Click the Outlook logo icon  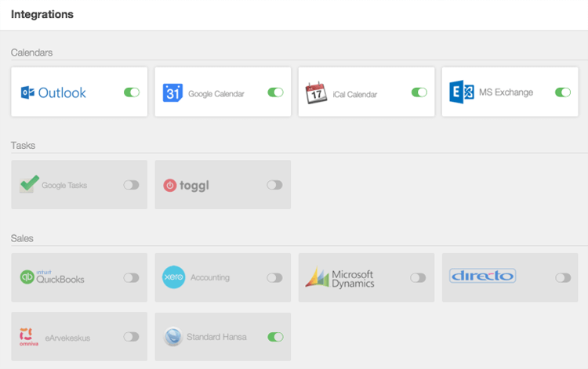27,92
